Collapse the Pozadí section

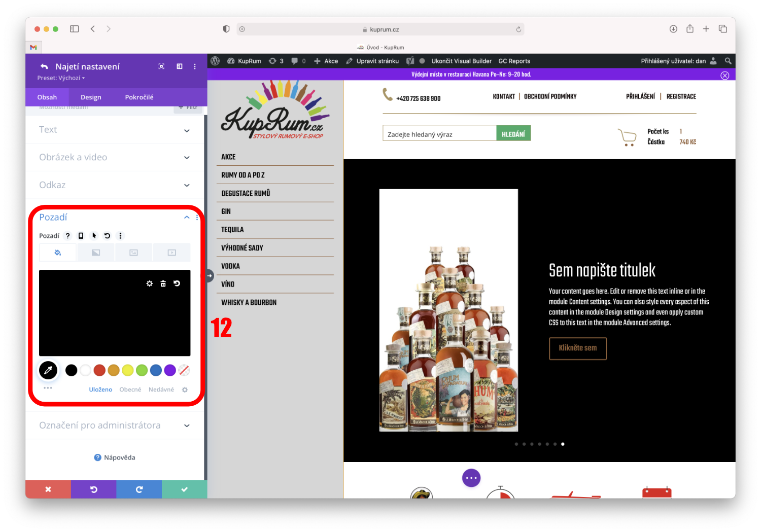187,218
